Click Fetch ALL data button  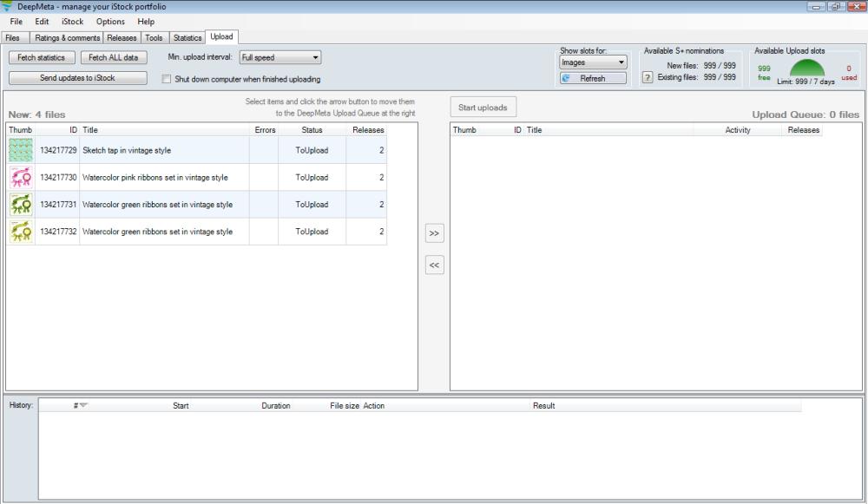pyautogui.click(x=114, y=57)
